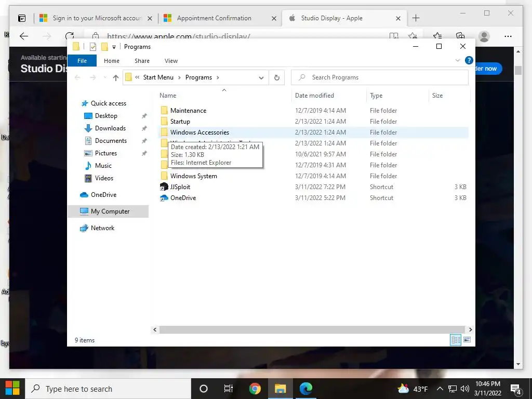Open the JJSploit shortcut
Image resolution: width=532 pixels, height=399 pixels.
(x=180, y=187)
